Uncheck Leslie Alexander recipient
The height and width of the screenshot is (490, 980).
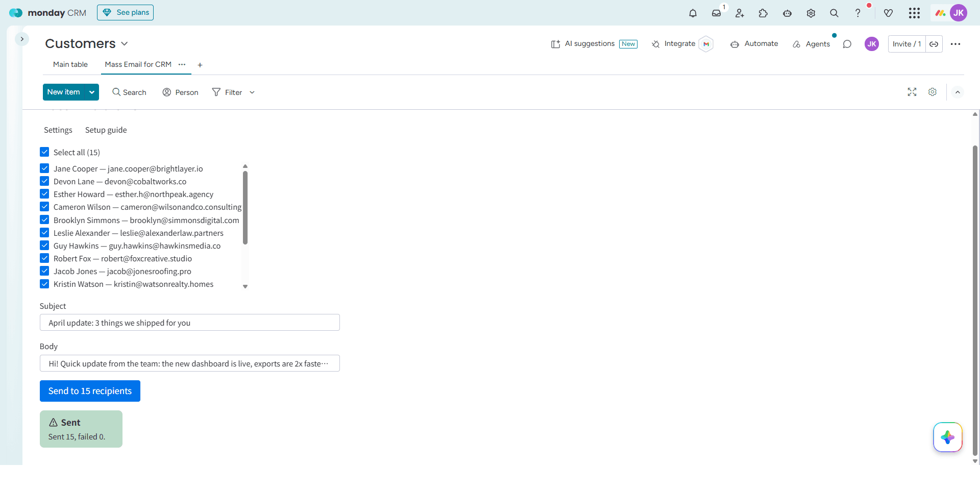[x=44, y=233]
